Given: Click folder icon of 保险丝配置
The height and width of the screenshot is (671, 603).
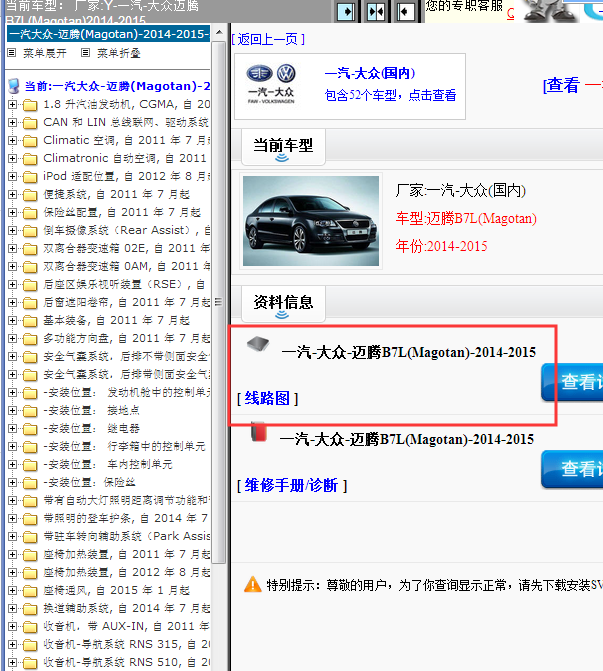Looking at the screenshot, I should [30, 213].
